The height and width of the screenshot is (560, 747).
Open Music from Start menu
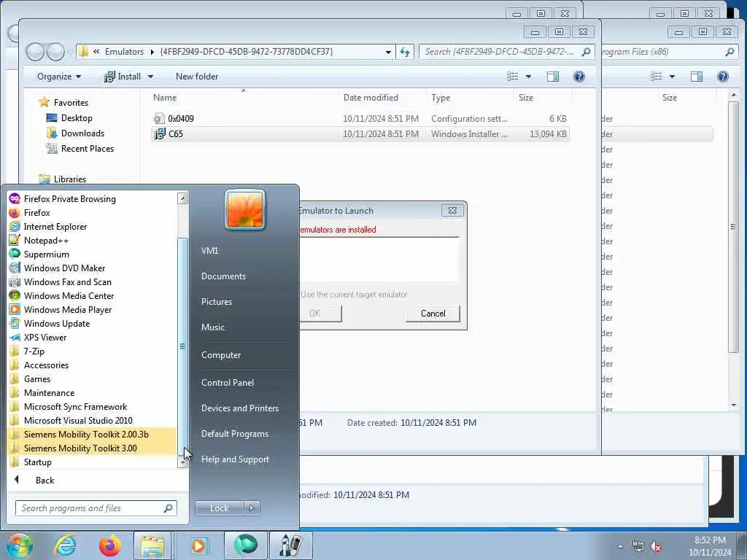(212, 327)
